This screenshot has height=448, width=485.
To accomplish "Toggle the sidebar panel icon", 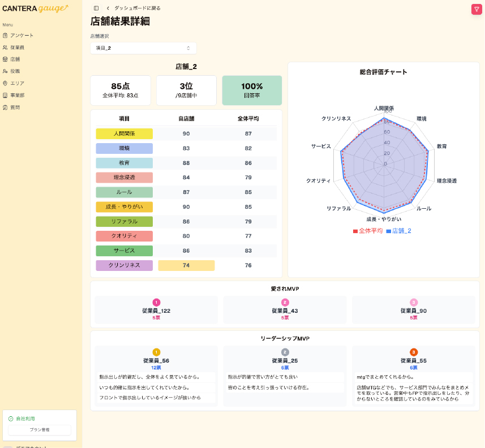I will point(96,8).
